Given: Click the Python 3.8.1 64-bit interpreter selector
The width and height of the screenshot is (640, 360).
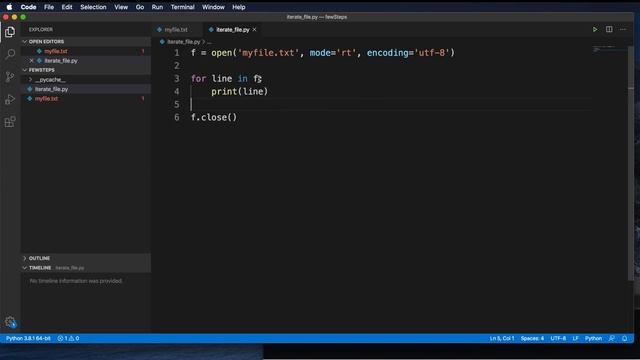Looking at the screenshot, I should 28,338.
